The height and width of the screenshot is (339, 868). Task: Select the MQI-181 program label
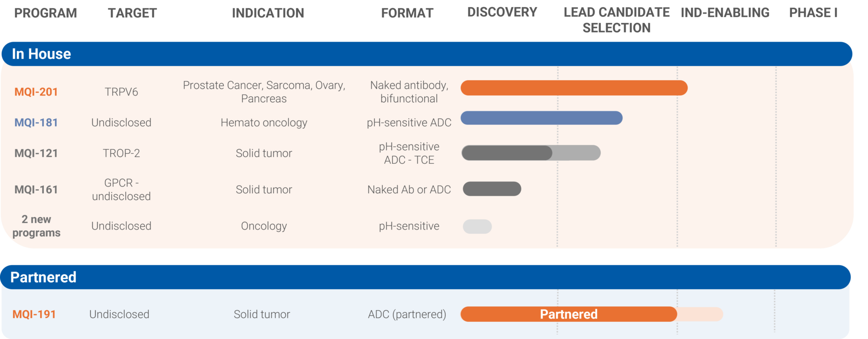point(36,123)
